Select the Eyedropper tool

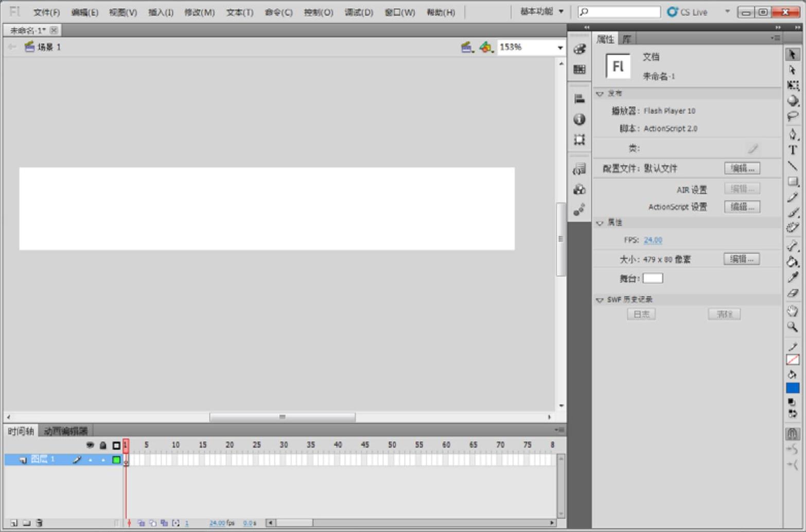(793, 277)
